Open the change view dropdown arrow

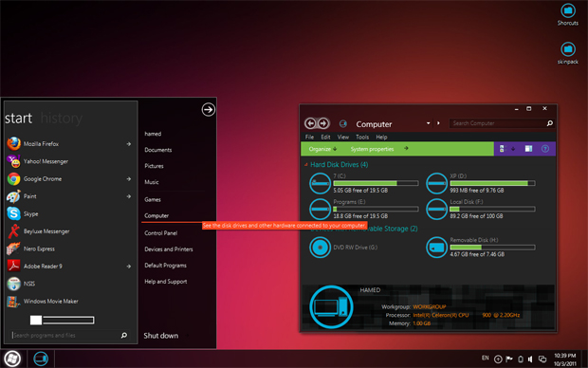click(513, 149)
